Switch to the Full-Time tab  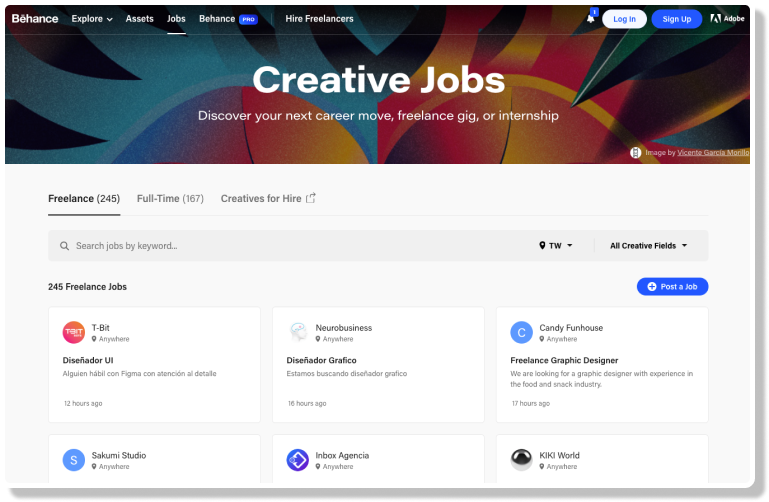click(170, 199)
